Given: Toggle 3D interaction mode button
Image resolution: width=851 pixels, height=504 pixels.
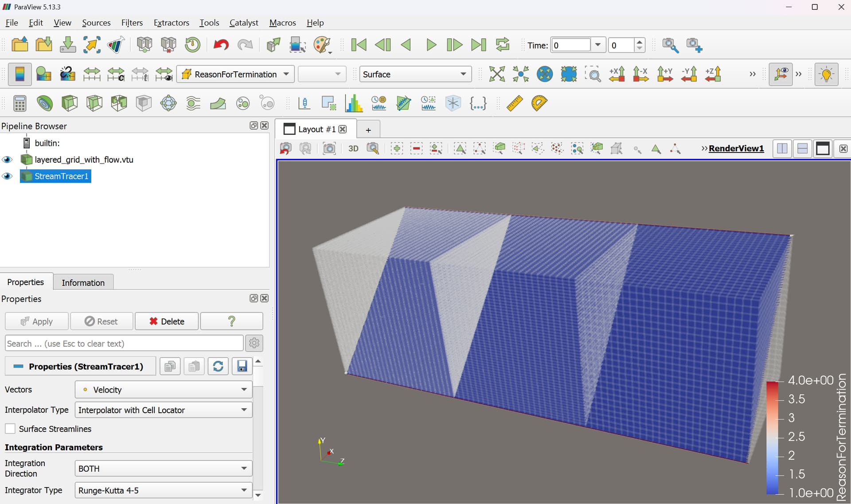Looking at the screenshot, I should tap(353, 148).
